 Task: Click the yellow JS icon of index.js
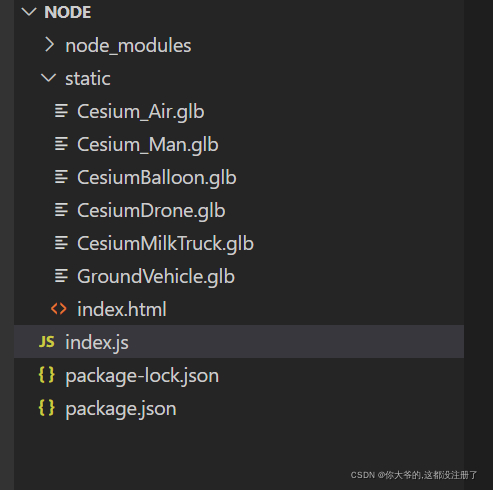47,342
